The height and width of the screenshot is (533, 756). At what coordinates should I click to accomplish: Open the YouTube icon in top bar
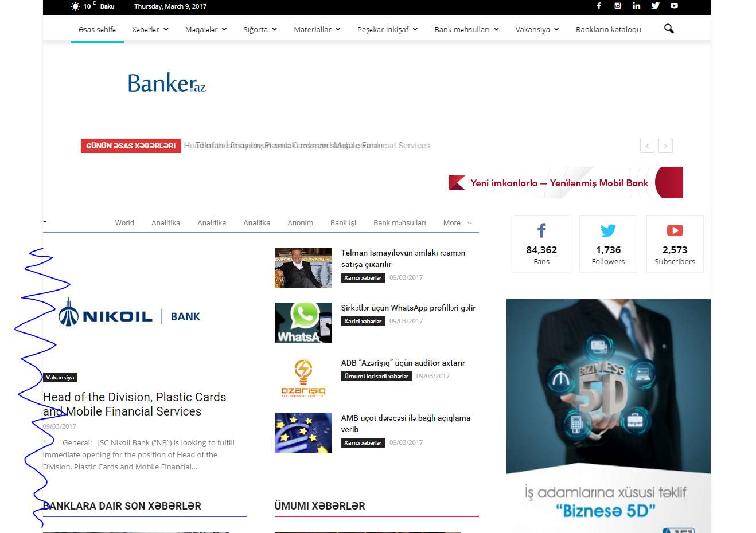pyautogui.click(x=674, y=6)
